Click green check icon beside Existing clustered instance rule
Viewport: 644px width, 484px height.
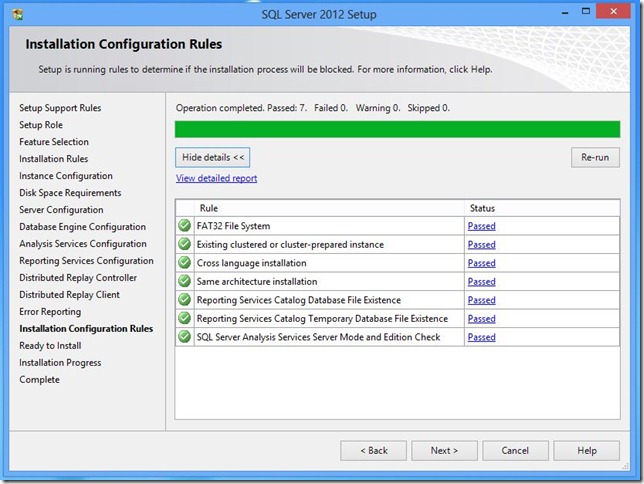184,244
